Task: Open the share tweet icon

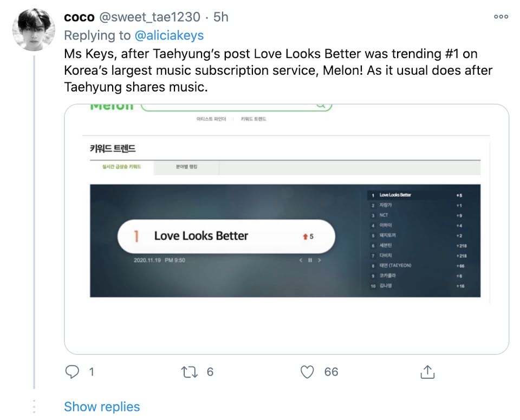Action: click(427, 372)
